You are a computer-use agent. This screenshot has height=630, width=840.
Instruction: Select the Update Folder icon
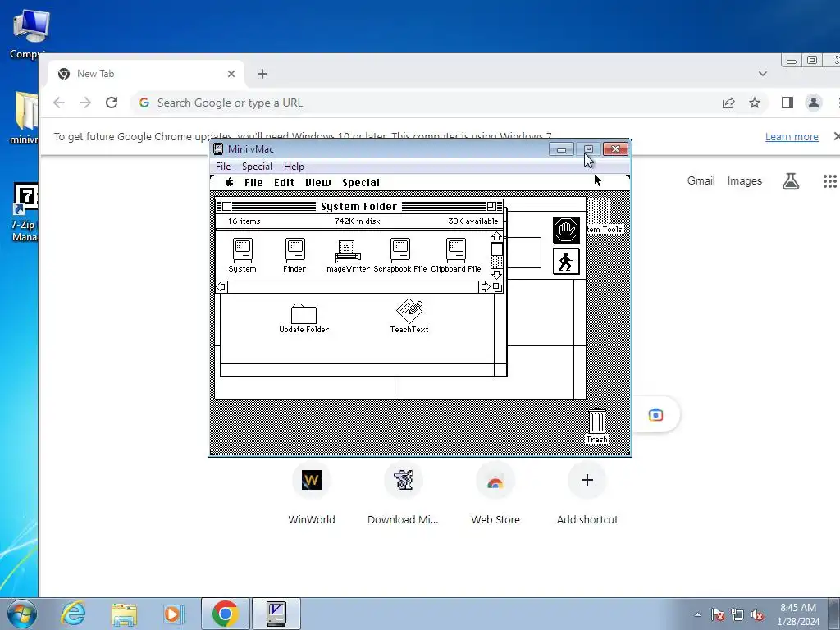(x=304, y=314)
